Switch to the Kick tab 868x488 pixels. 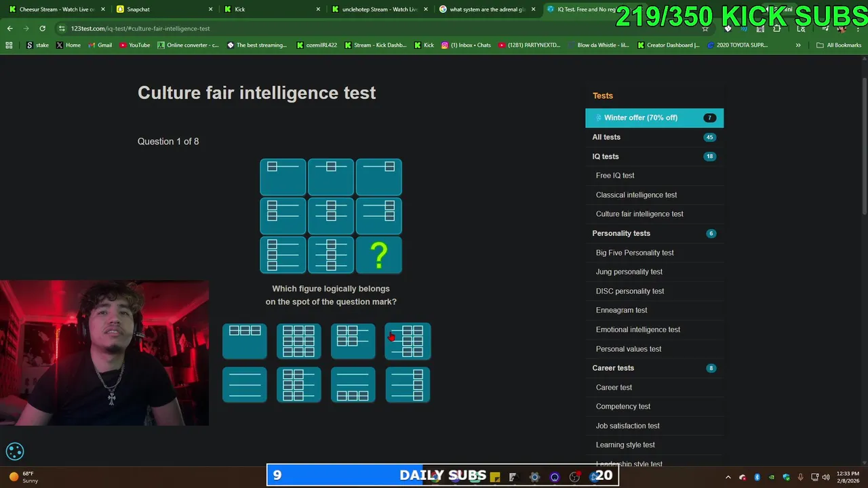point(271,9)
